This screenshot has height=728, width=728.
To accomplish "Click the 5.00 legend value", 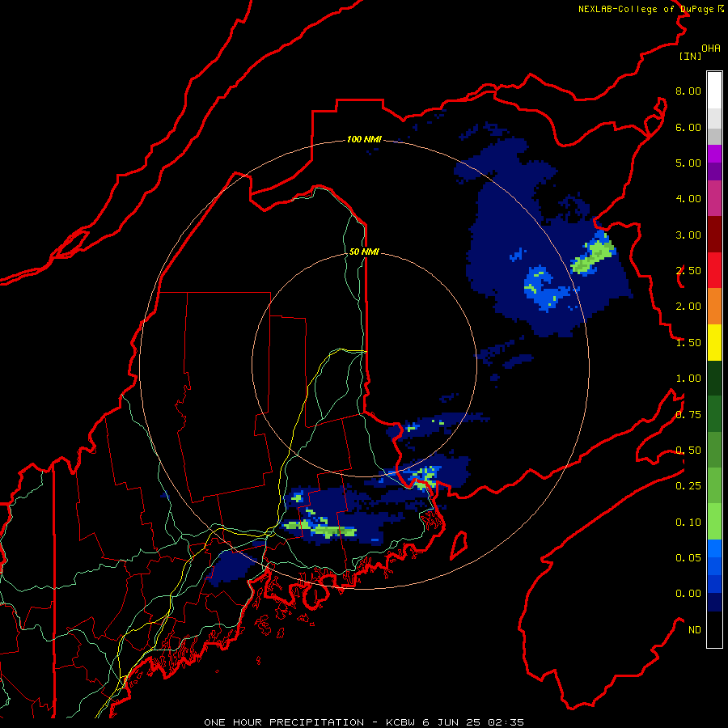I will pyautogui.click(x=688, y=163).
